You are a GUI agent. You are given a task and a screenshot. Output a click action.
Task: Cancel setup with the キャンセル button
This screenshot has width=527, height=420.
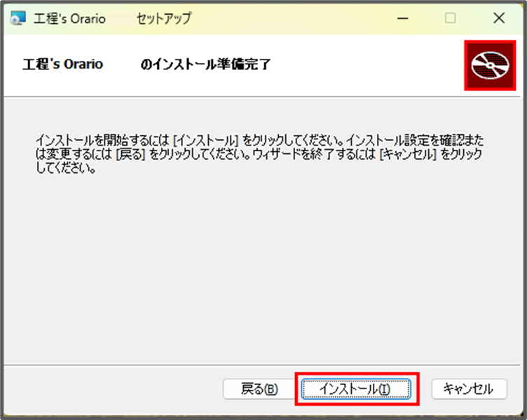coord(469,389)
